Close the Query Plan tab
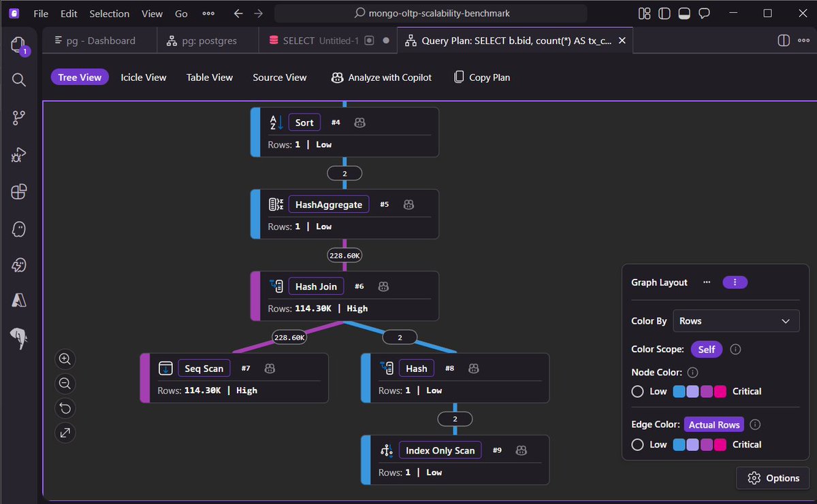Image resolution: width=817 pixels, height=504 pixels. coord(622,41)
